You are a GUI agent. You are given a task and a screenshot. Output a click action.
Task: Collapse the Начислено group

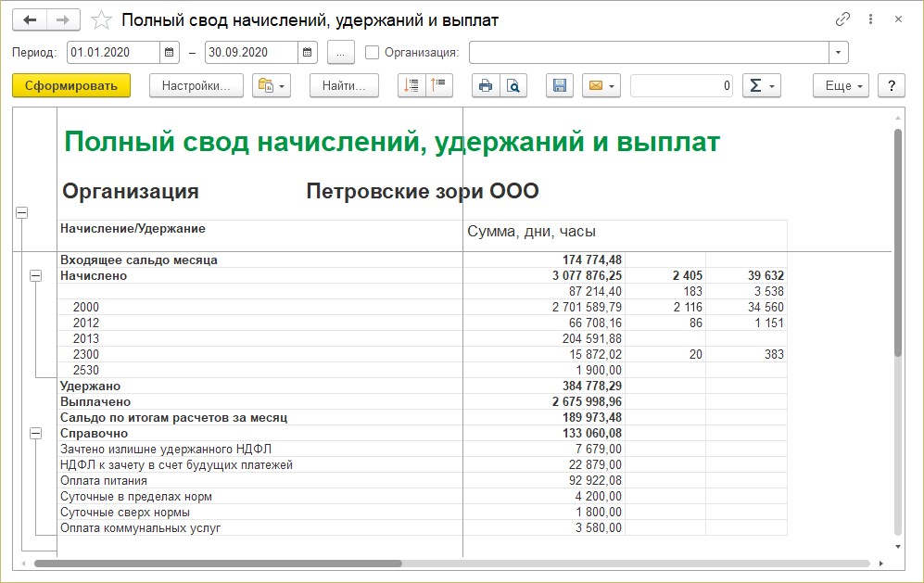click(x=36, y=276)
